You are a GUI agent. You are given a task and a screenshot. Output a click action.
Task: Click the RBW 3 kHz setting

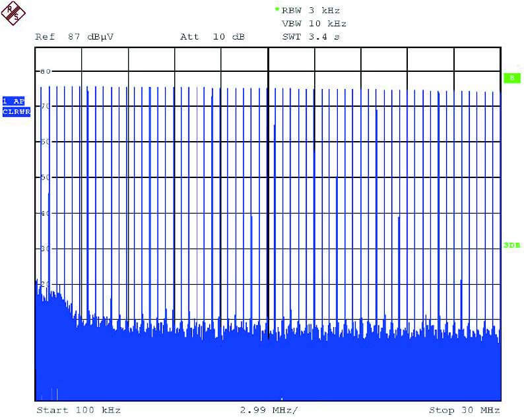(311, 11)
